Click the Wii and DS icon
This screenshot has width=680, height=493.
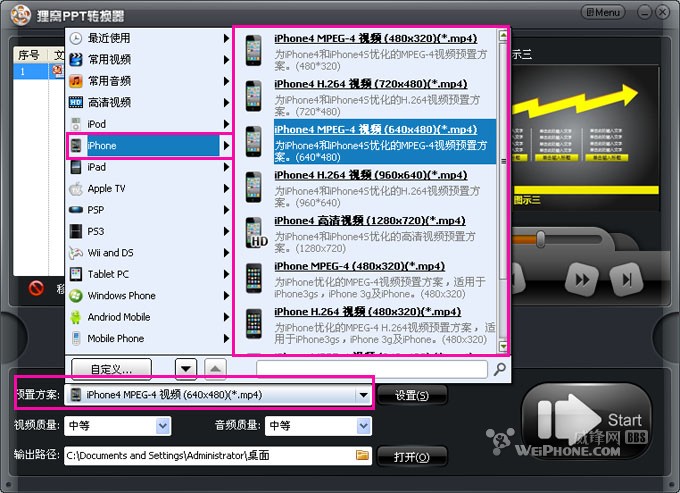pos(76,253)
